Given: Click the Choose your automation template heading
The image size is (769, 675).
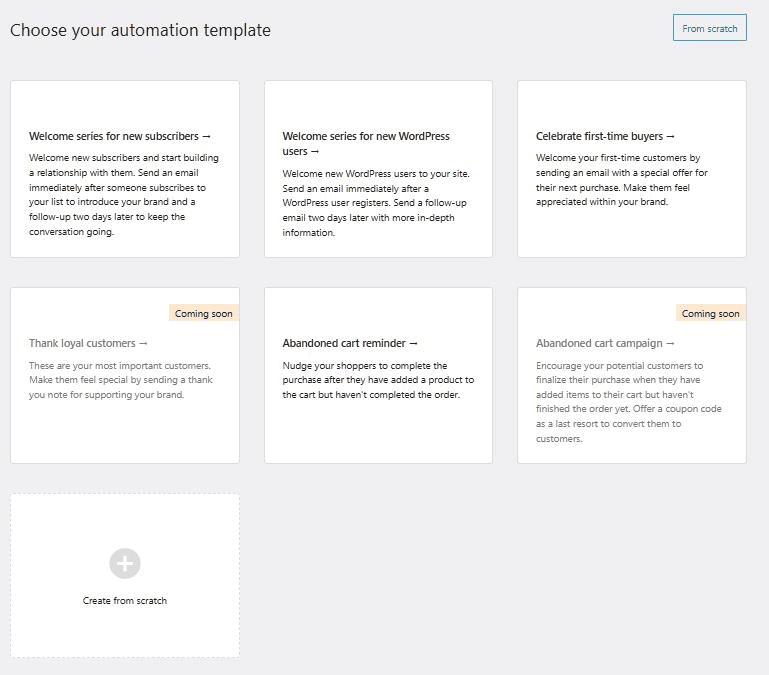Looking at the screenshot, I should click(140, 30).
